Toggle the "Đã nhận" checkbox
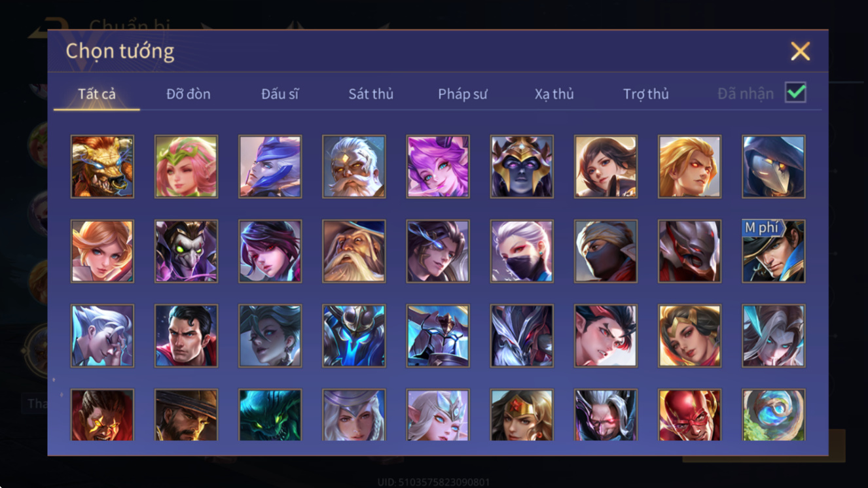 [795, 93]
